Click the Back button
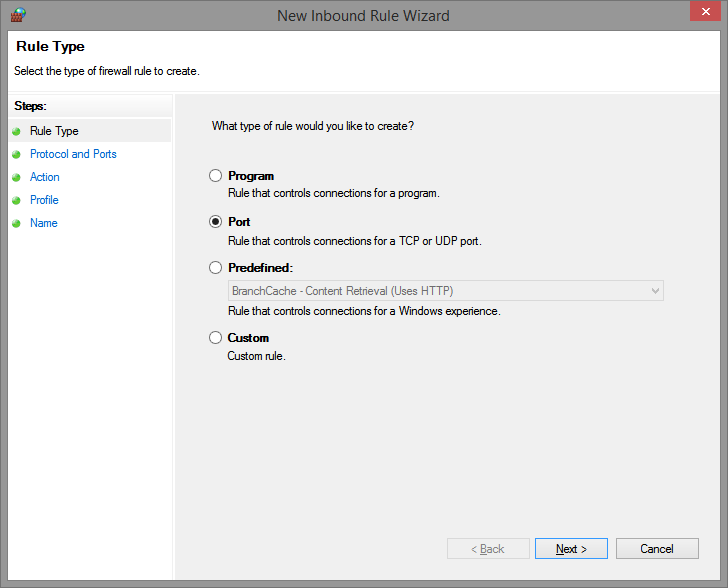Screen dimensions: 728x588 tap(487, 549)
